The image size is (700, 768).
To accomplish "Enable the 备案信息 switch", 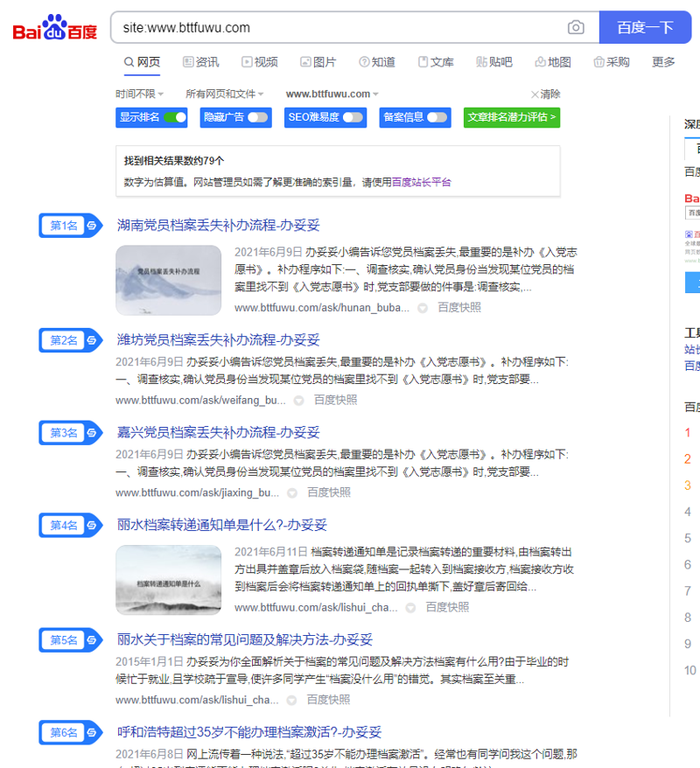I will [437, 117].
